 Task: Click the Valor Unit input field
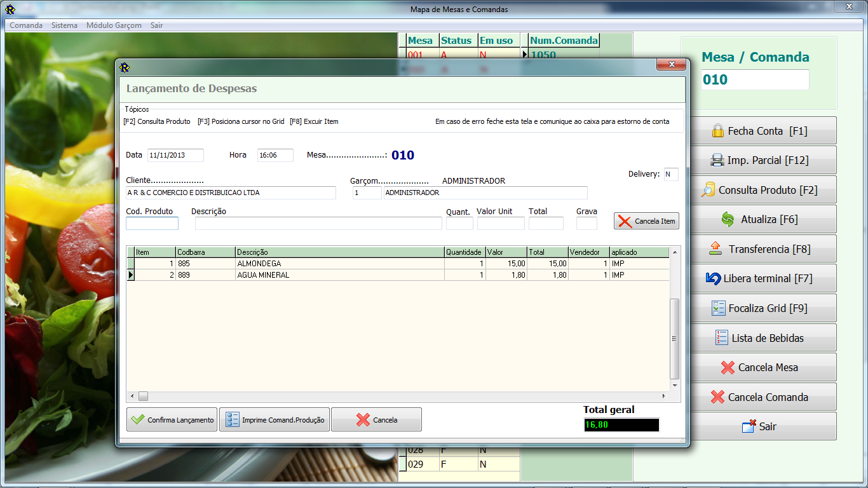(501, 223)
